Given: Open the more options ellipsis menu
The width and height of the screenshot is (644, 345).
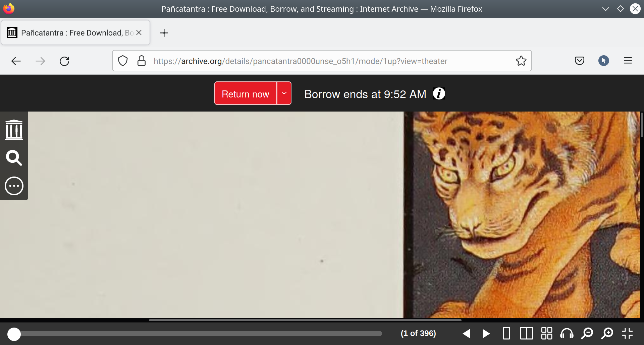Looking at the screenshot, I should coord(14,186).
